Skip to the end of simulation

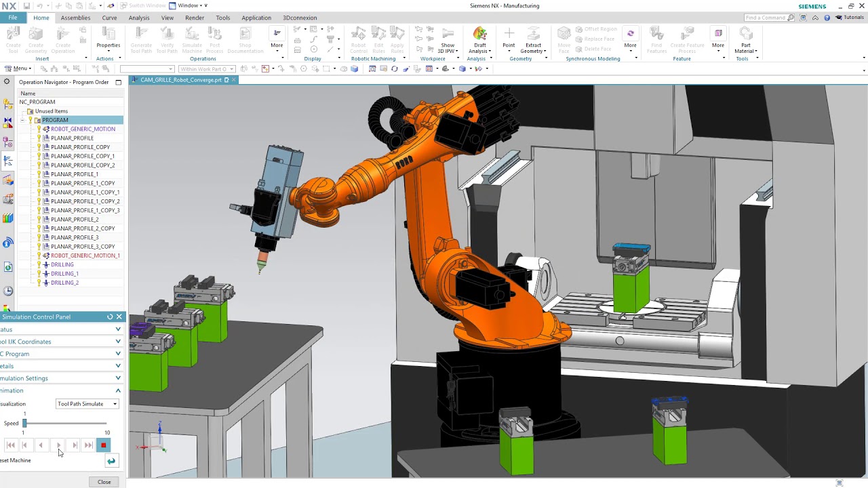point(88,445)
